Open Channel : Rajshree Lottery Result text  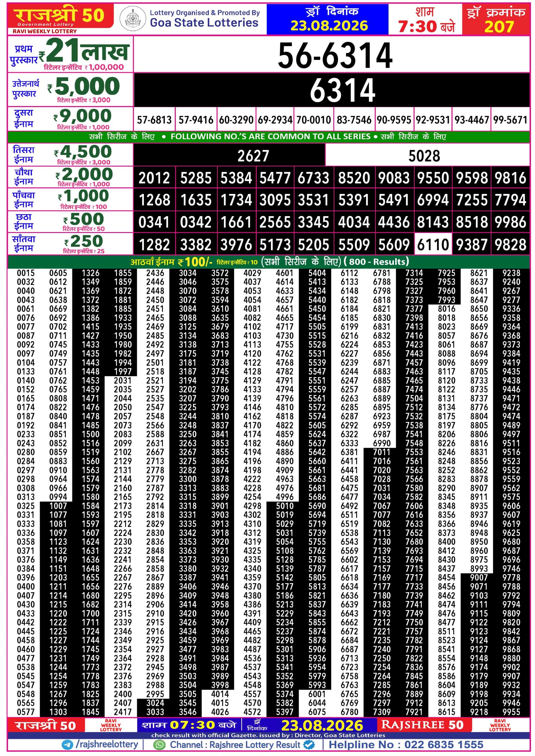click(x=235, y=745)
